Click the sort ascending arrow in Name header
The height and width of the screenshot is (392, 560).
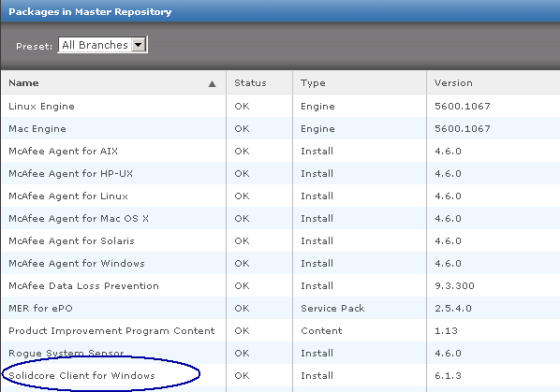pos(213,84)
